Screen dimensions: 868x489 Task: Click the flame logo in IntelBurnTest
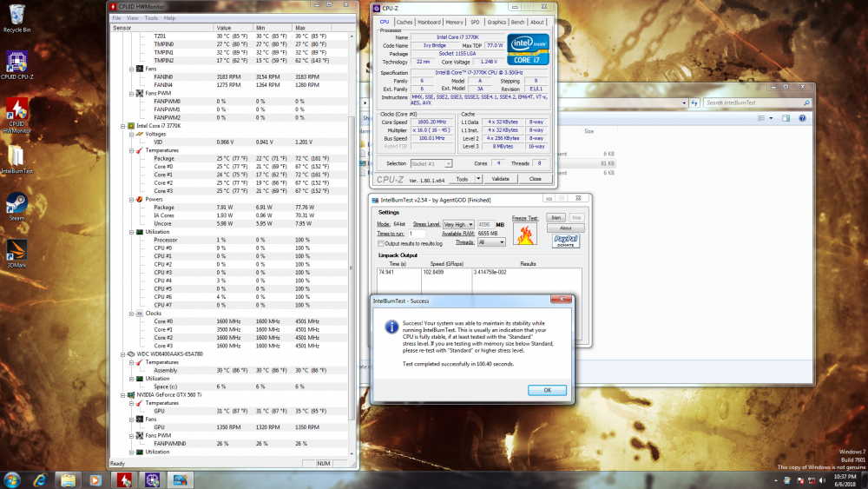pos(525,234)
